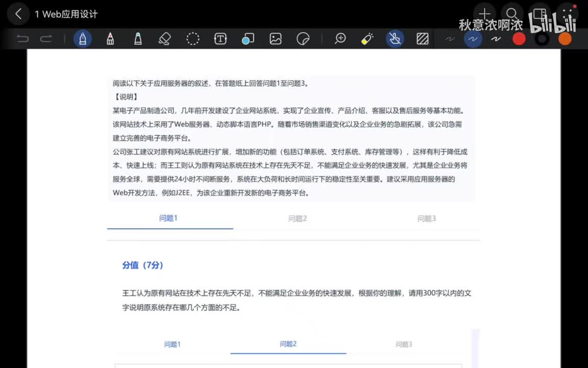588x368 pixels.
Task: Switch to upper 问题2 tab
Action: [298, 219]
